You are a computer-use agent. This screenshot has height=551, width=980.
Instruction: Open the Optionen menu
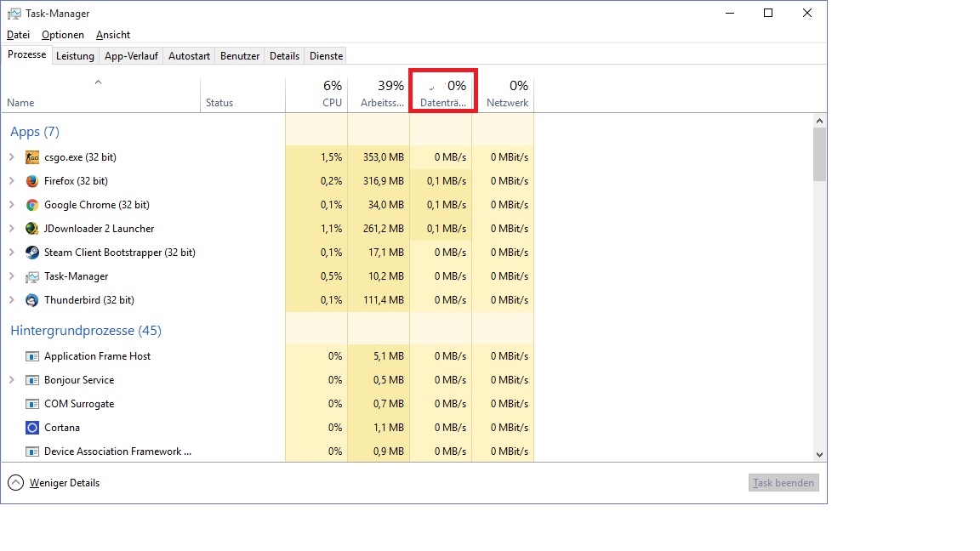[x=62, y=35]
